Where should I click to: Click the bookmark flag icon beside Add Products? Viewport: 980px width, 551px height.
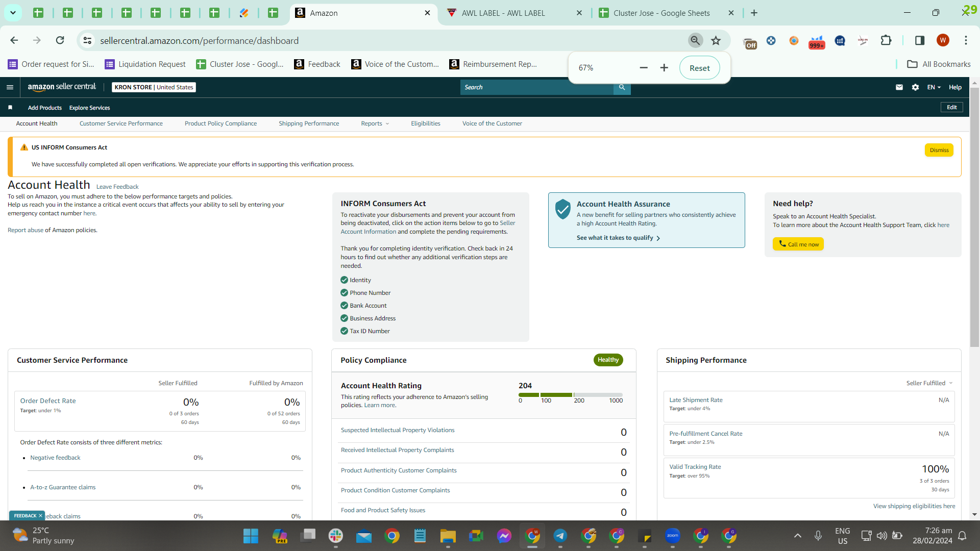pos(10,108)
